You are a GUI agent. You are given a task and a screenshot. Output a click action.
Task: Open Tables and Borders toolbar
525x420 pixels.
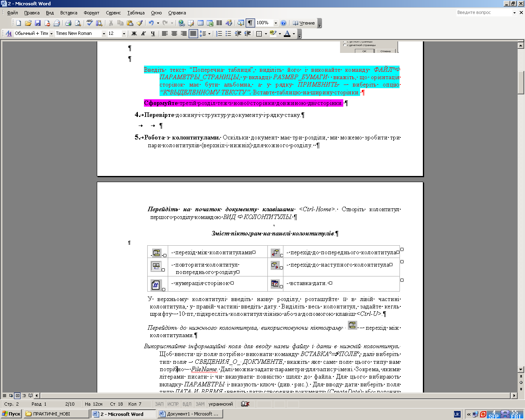point(191,23)
